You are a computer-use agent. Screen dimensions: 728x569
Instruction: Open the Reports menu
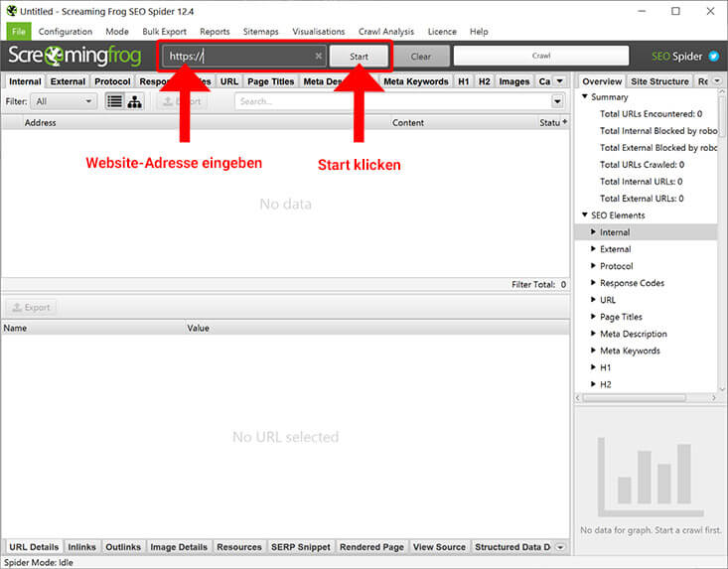click(x=215, y=32)
